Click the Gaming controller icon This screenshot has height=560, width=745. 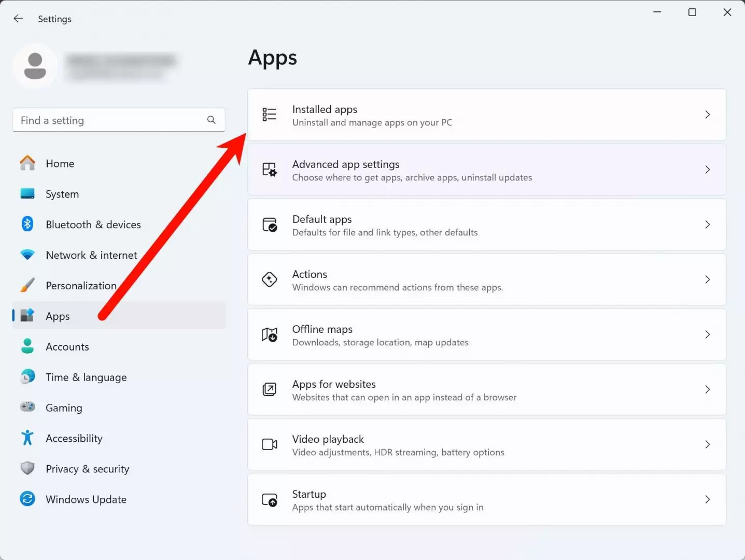tap(27, 407)
